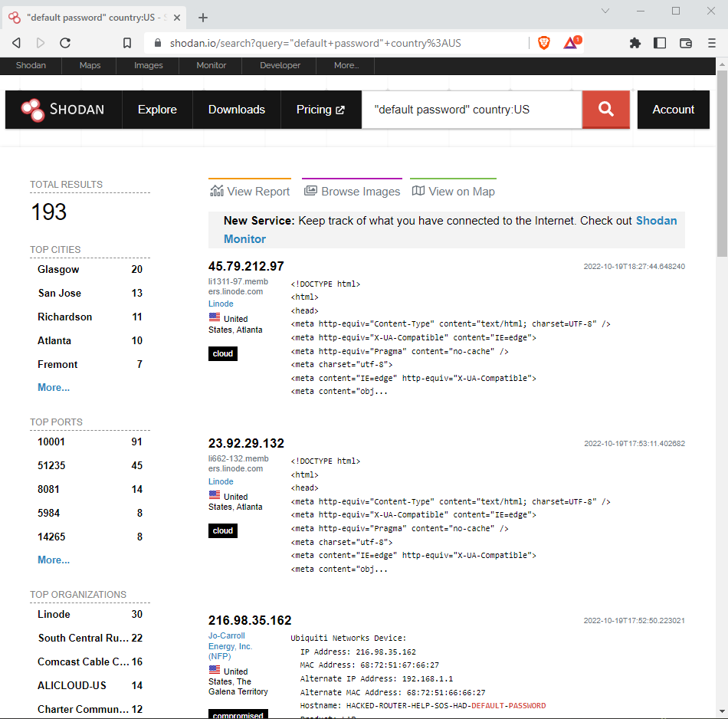Open Maps in top black bar
Screen dimensions: 728x719
pyautogui.click(x=90, y=65)
